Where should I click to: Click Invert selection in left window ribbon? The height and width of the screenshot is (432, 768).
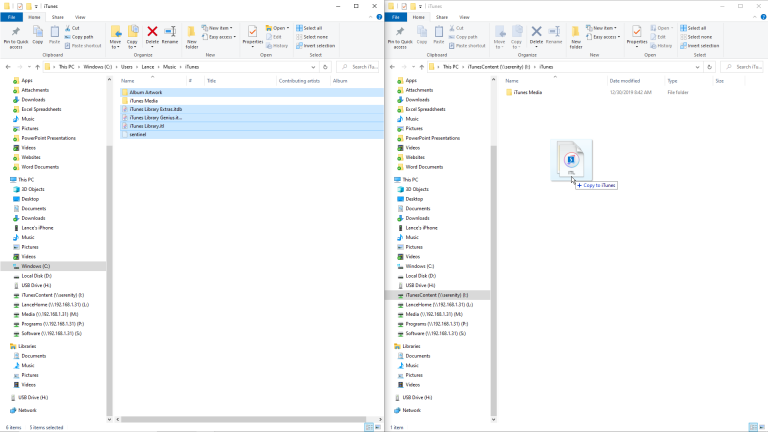pos(315,46)
